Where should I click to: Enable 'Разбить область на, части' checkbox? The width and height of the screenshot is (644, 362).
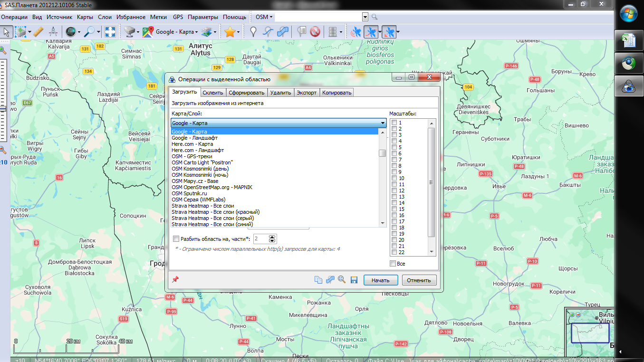(x=176, y=238)
